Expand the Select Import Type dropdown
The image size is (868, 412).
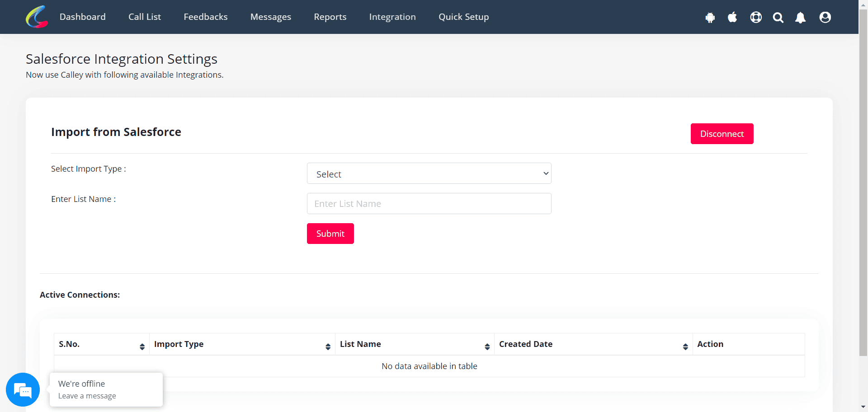point(429,173)
